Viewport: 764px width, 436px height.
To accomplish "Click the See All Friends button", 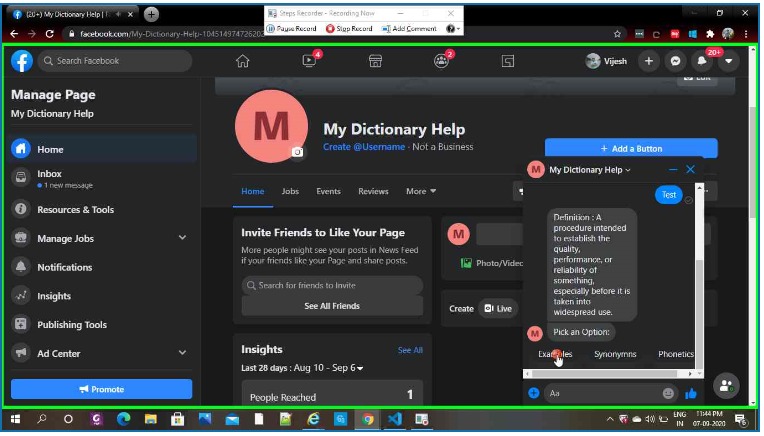I will click(x=332, y=306).
